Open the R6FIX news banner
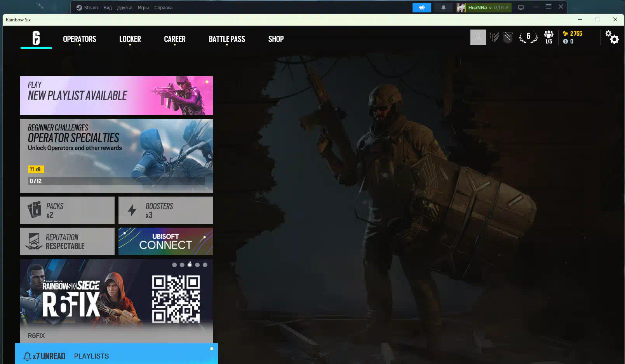This screenshot has height=364, width=625. [117, 301]
